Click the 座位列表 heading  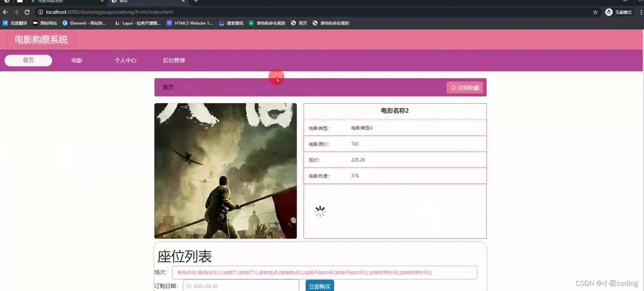184,256
